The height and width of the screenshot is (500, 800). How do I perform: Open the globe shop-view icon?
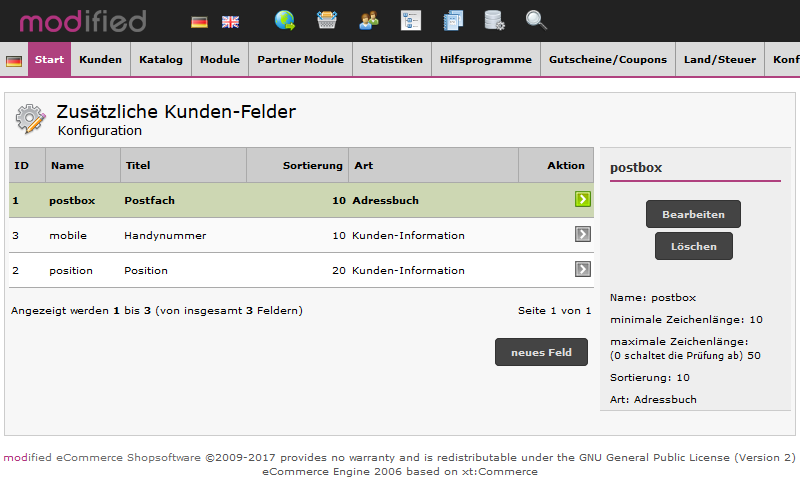point(285,20)
